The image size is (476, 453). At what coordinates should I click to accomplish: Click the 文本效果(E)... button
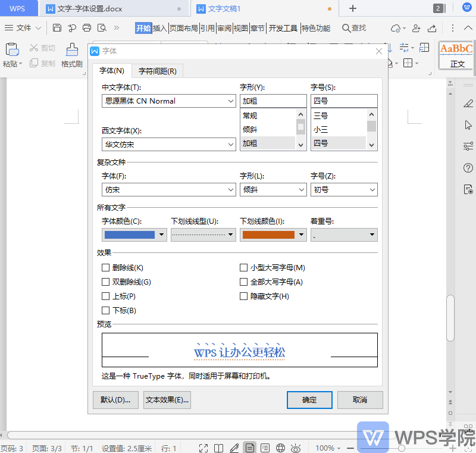(x=167, y=400)
